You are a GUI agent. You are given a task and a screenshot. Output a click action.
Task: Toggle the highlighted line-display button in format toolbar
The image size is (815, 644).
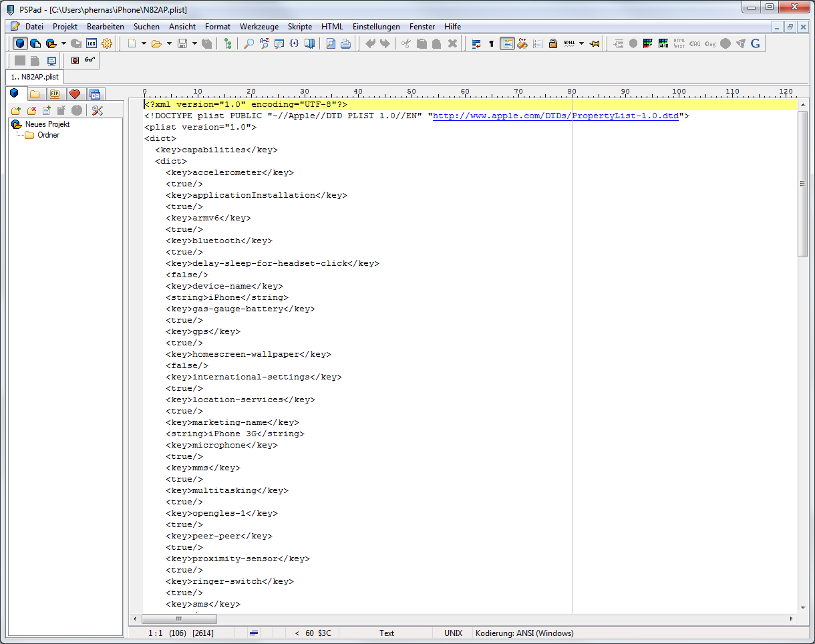(x=507, y=43)
